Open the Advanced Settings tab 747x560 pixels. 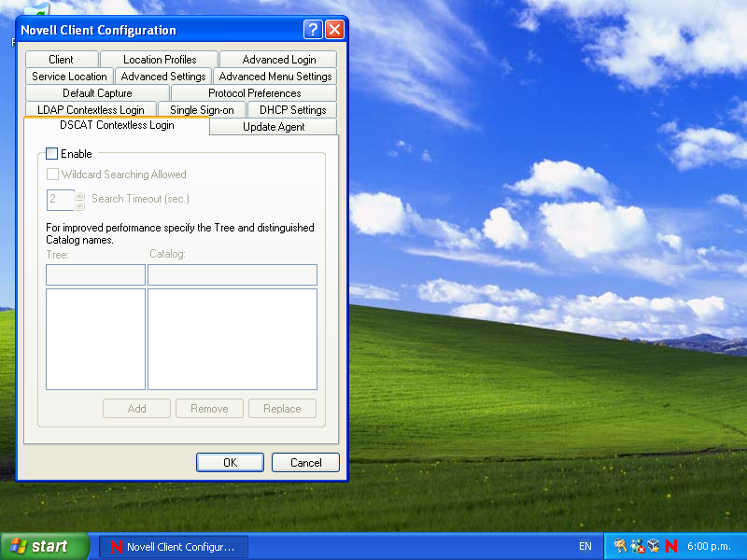[x=163, y=77]
